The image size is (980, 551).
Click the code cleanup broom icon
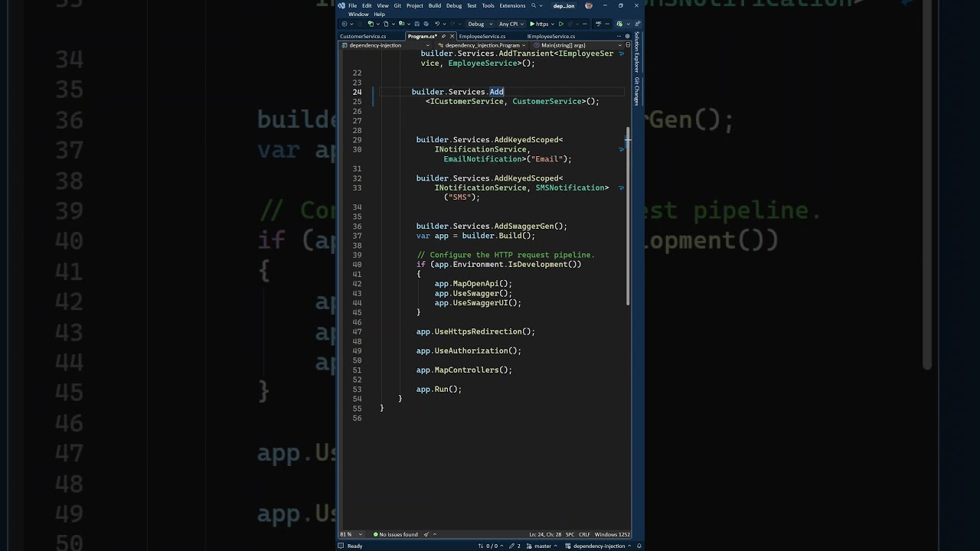[x=426, y=534]
